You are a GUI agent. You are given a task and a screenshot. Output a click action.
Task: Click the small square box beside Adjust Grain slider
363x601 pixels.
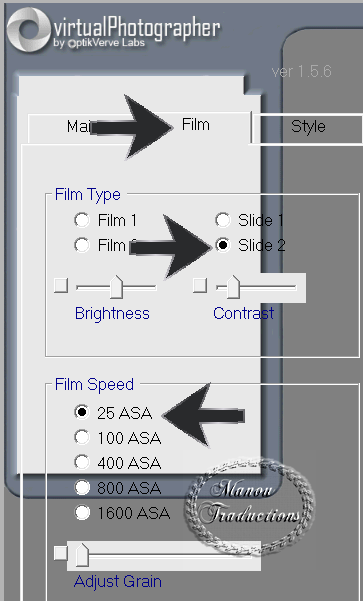tap(61, 553)
